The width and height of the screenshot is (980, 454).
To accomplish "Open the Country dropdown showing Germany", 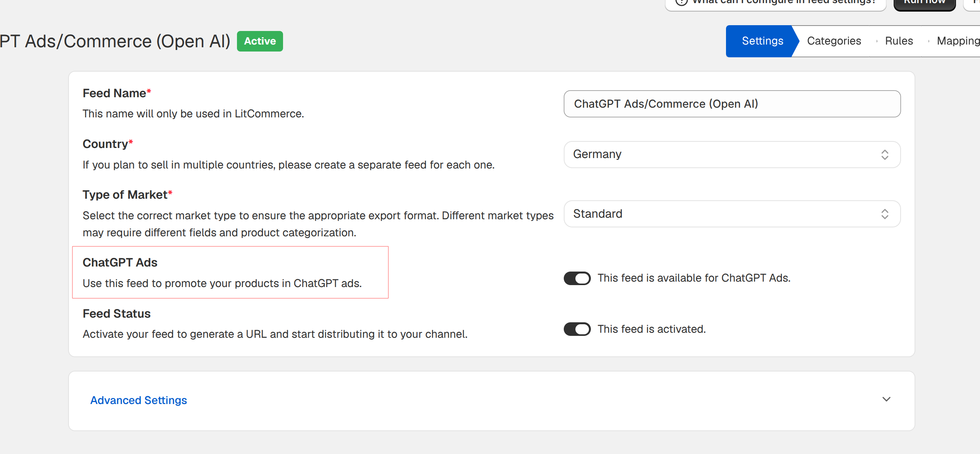I will [x=732, y=155].
